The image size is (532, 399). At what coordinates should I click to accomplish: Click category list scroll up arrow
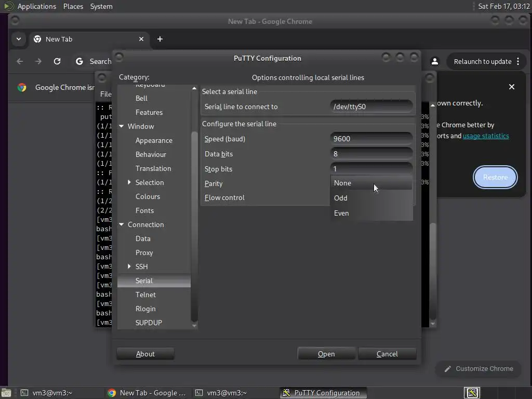pyautogui.click(x=194, y=88)
